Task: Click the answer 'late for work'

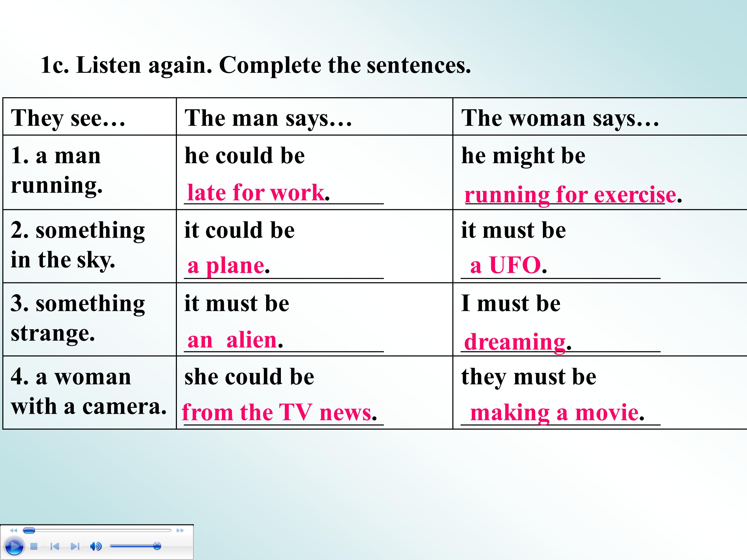Action: click(256, 192)
